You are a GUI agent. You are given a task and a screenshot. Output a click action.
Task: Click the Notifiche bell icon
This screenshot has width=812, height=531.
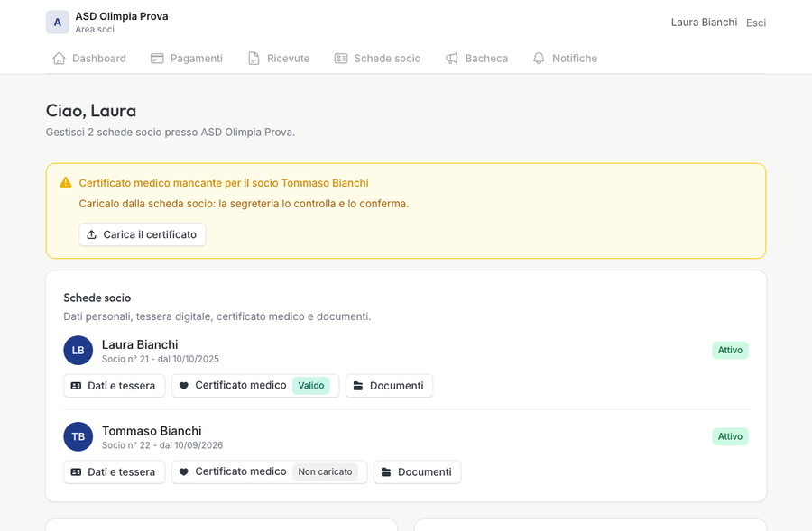coord(540,59)
